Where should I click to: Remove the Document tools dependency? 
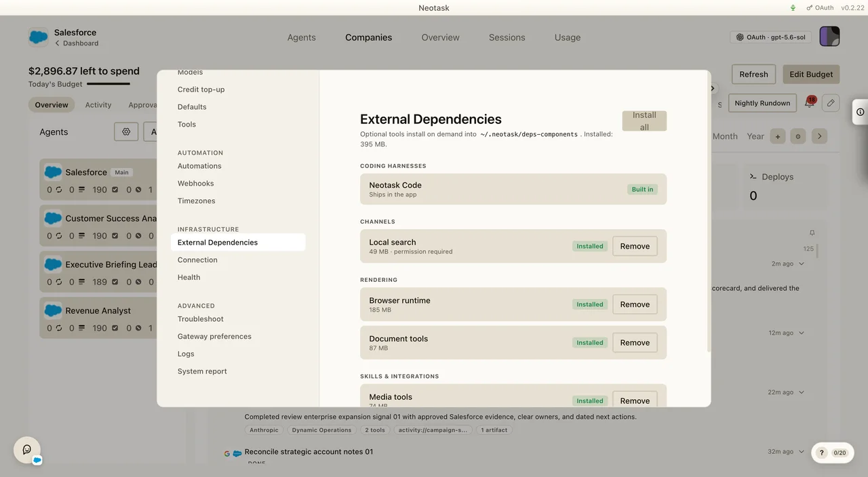[x=635, y=343]
